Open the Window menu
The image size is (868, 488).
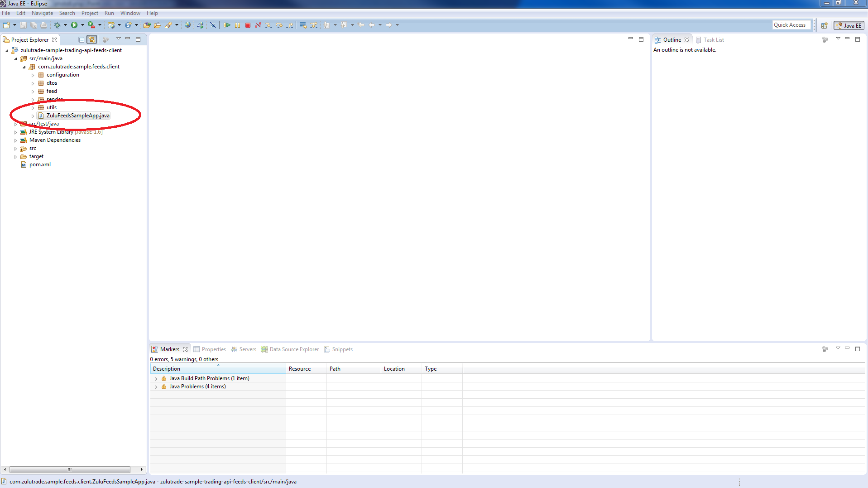pyautogui.click(x=130, y=13)
